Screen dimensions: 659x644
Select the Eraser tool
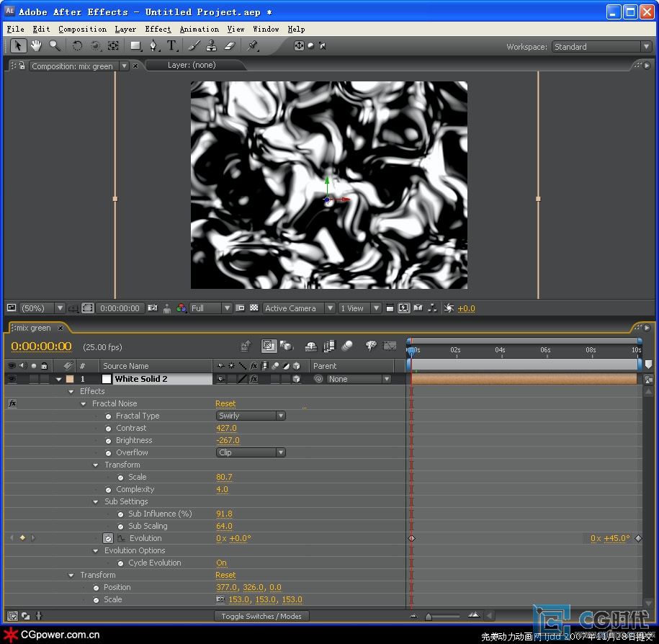coord(230,46)
